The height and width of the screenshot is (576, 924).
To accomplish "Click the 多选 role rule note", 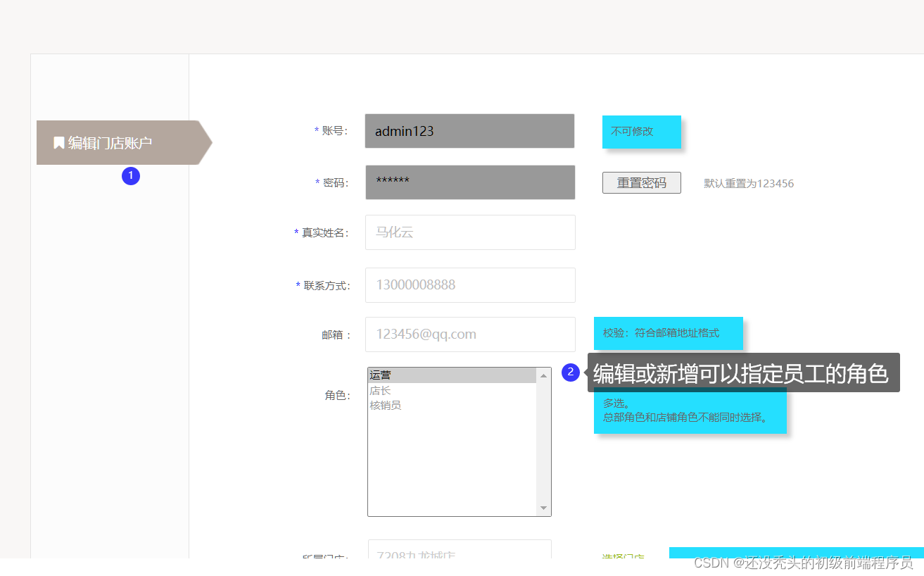I will point(690,411).
